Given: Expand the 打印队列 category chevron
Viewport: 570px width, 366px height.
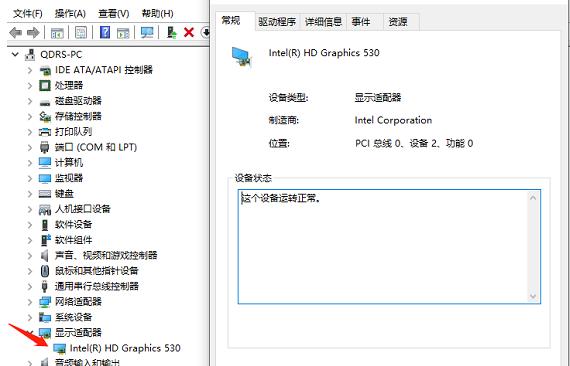Looking at the screenshot, I should click(30, 132).
